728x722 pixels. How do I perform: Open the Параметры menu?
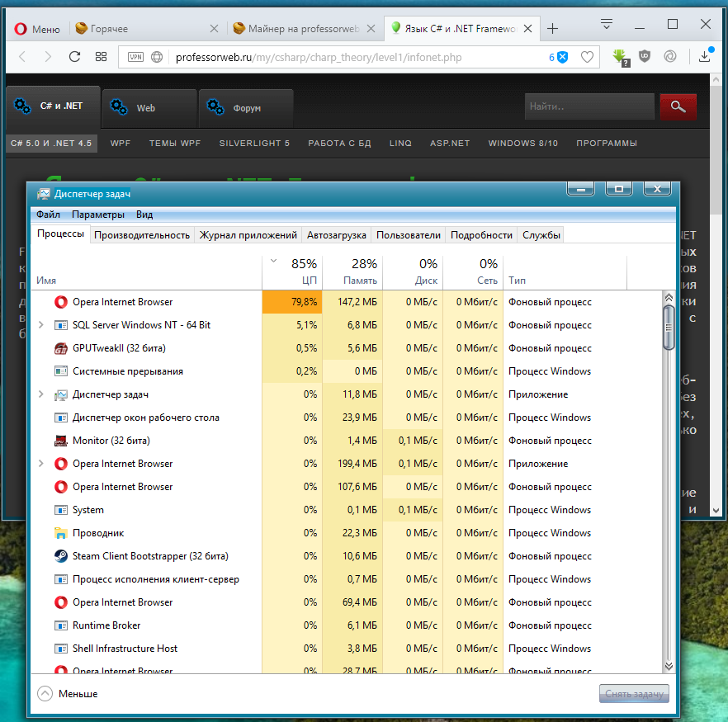[97, 215]
